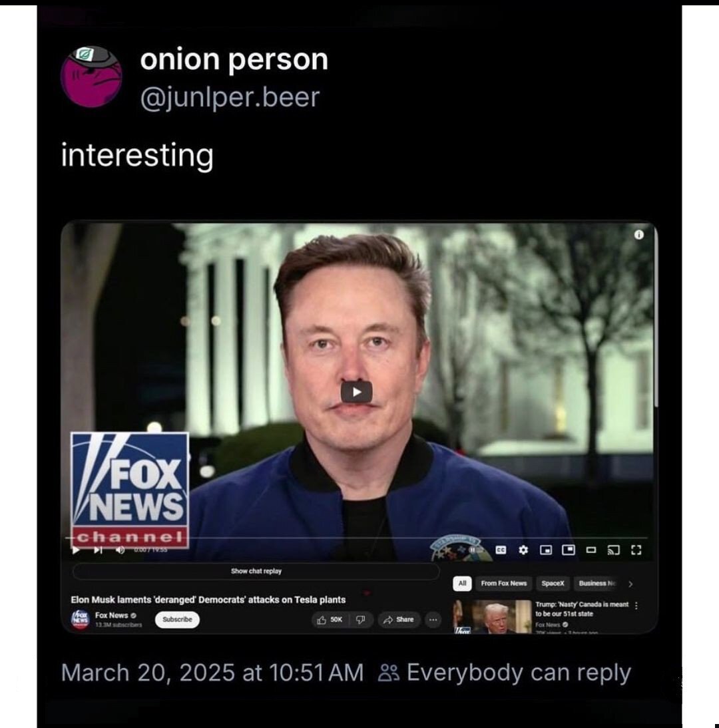Select the SpaceX filter chip
Viewport: 719px width, 728px height.
click(553, 584)
